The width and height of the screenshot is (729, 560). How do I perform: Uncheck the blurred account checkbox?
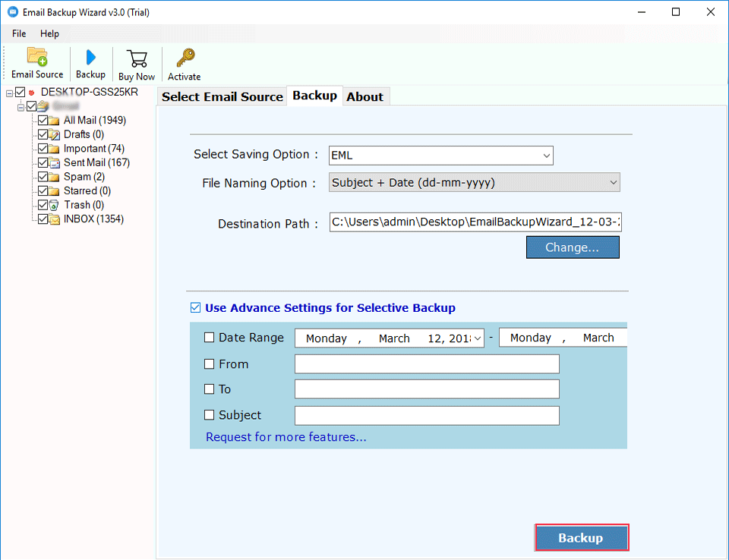pyautogui.click(x=31, y=106)
